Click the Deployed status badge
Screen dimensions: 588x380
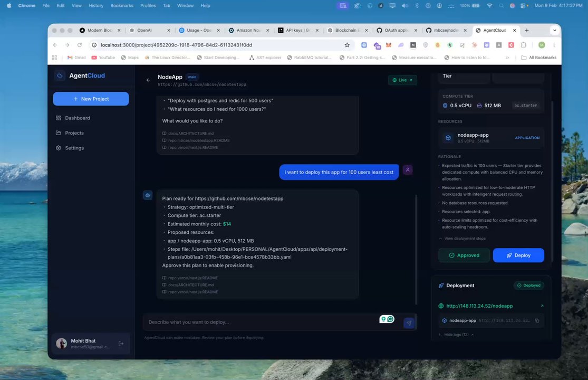(x=529, y=286)
